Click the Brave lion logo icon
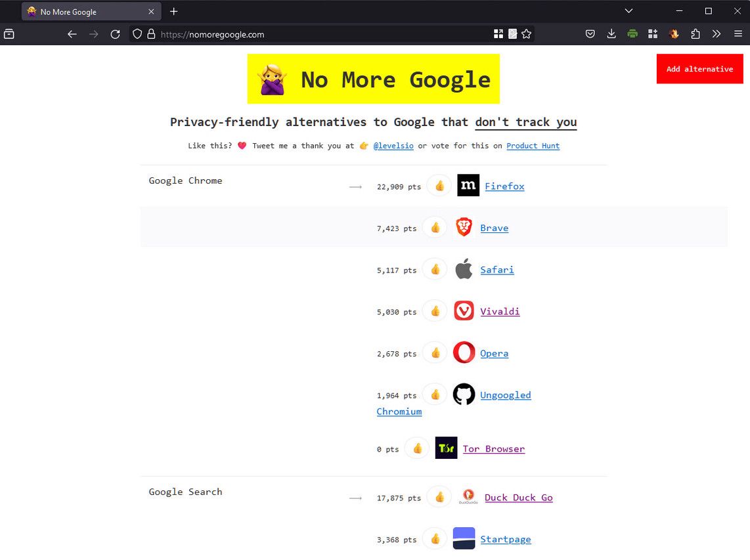750x560 pixels. 464,228
